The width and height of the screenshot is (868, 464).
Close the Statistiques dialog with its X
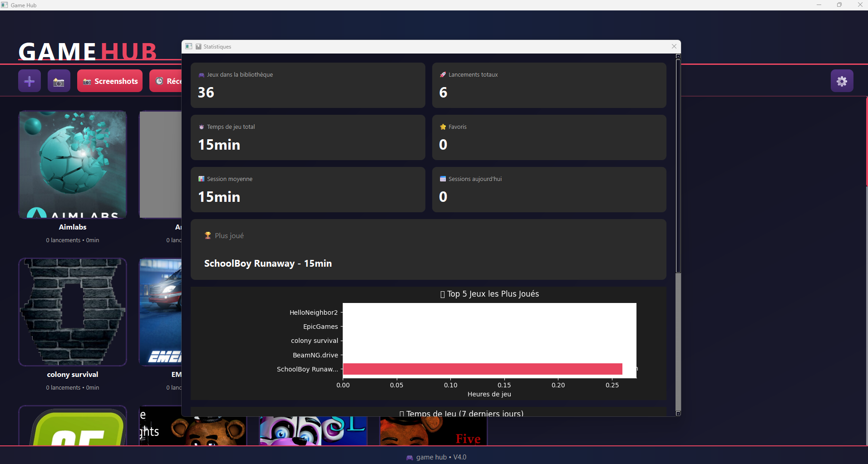pyautogui.click(x=674, y=46)
